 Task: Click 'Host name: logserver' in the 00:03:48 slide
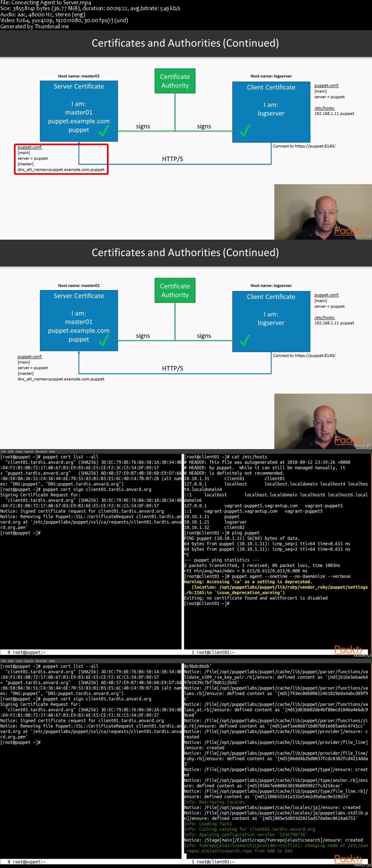271,285
